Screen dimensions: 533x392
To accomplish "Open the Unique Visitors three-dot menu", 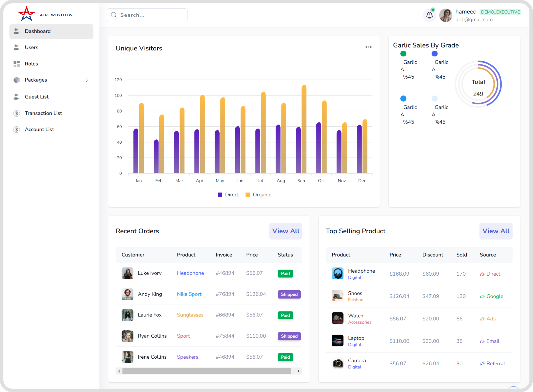I will tap(368, 47).
